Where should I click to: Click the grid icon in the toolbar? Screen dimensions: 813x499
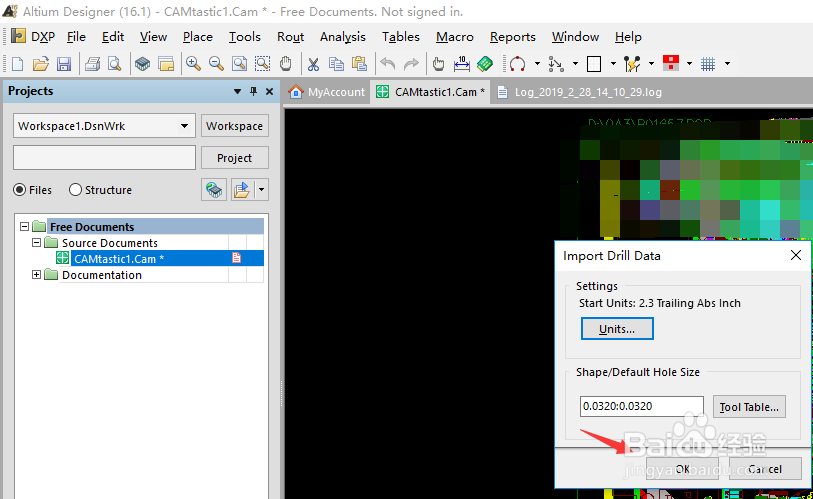click(x=708, y=64)
